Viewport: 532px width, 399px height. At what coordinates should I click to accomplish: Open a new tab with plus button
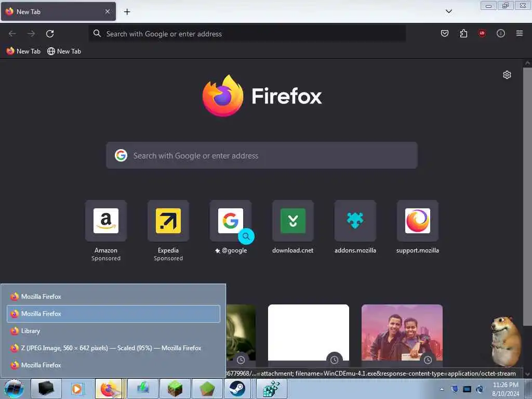[x=127, y=11]
